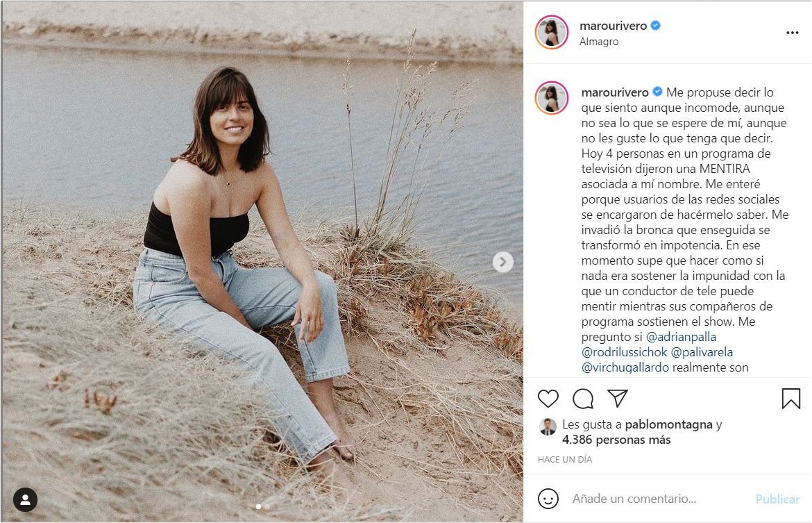
Task: Open the Almagro location link
Action: [599, 42]
